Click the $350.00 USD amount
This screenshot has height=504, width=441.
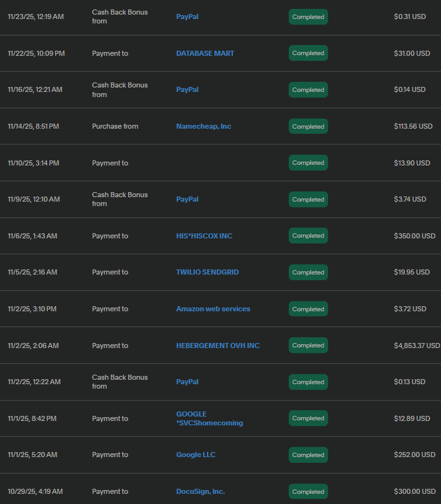414,236
